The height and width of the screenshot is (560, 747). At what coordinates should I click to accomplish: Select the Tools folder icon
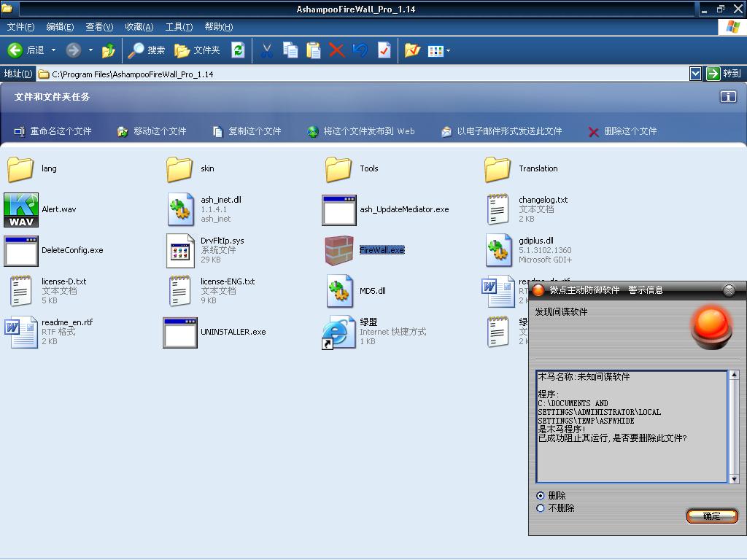[338, 169]
